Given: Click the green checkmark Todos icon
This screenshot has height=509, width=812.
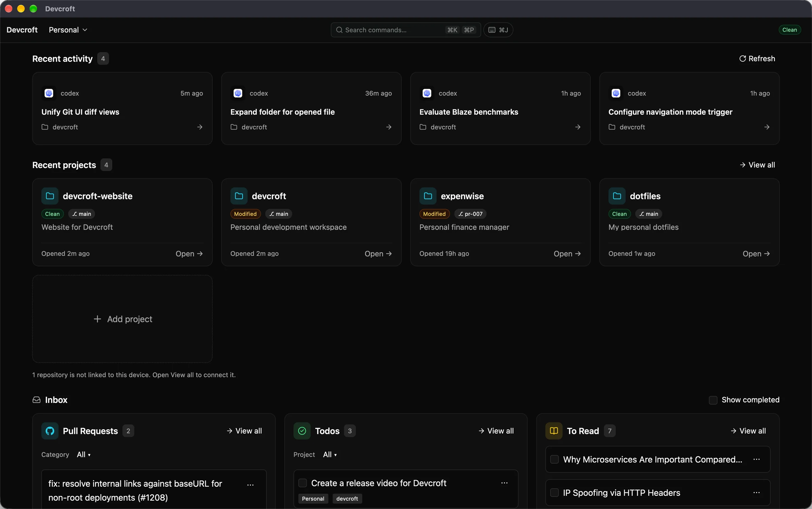Looking at the screenshot, I should pyautogui.click(x=302, y=431).
